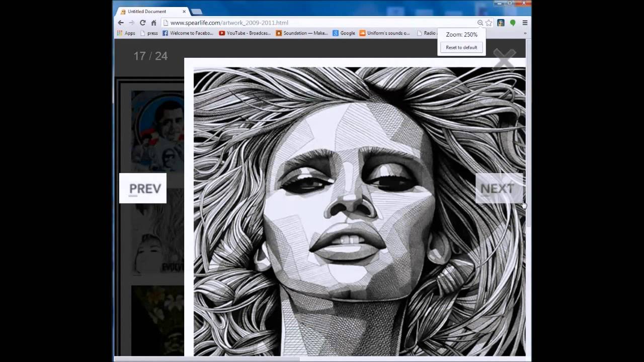Screen dimensions: 644x362
Task: Show more bookmarks with the chevron
Action: click(x=525, y=33)
